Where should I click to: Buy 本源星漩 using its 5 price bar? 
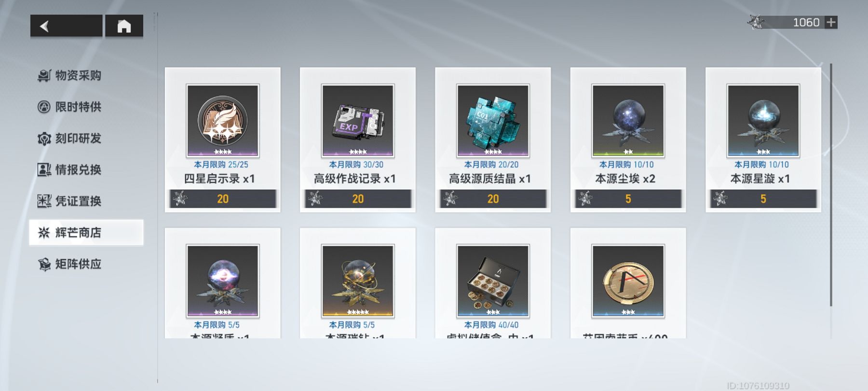pyautogui.click(x=763, y=199)
